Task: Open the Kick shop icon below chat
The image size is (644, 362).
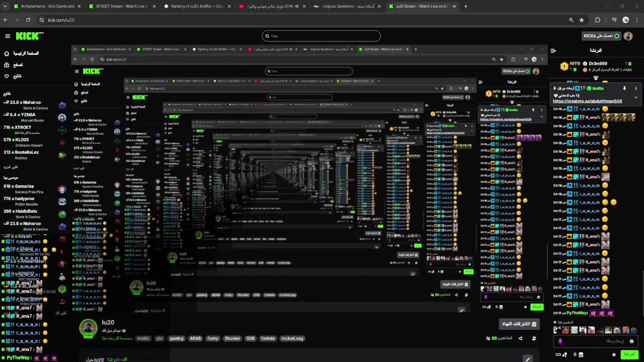Action: click(x=581, y=354)
